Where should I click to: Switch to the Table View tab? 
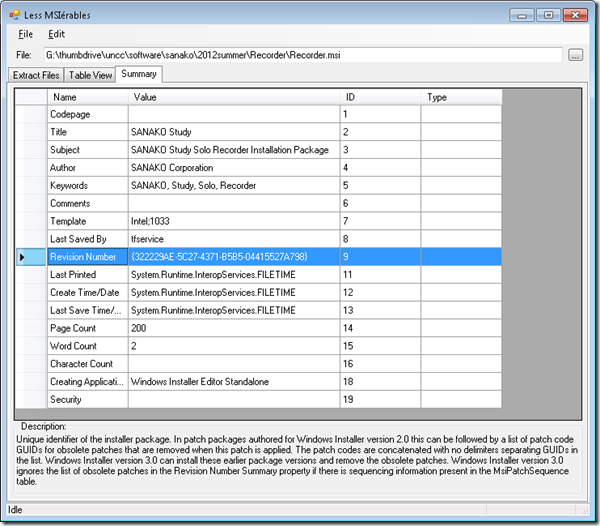point(90,75)
